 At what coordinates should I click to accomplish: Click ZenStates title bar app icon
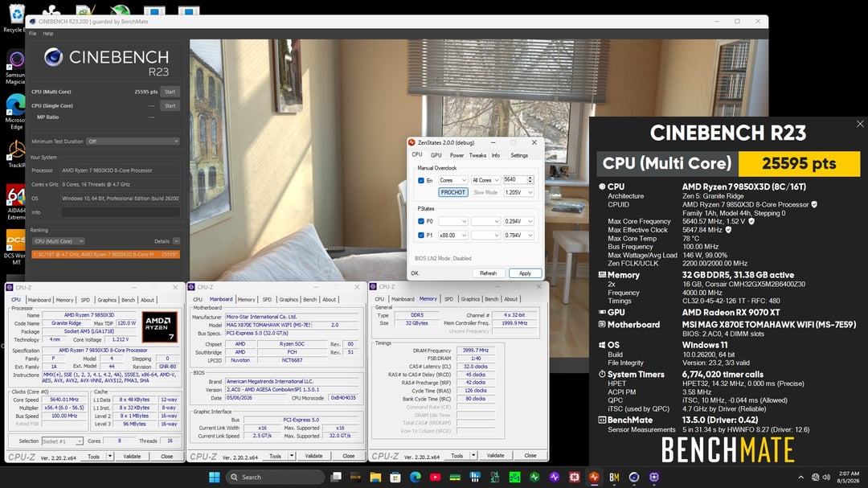[411, 142]
